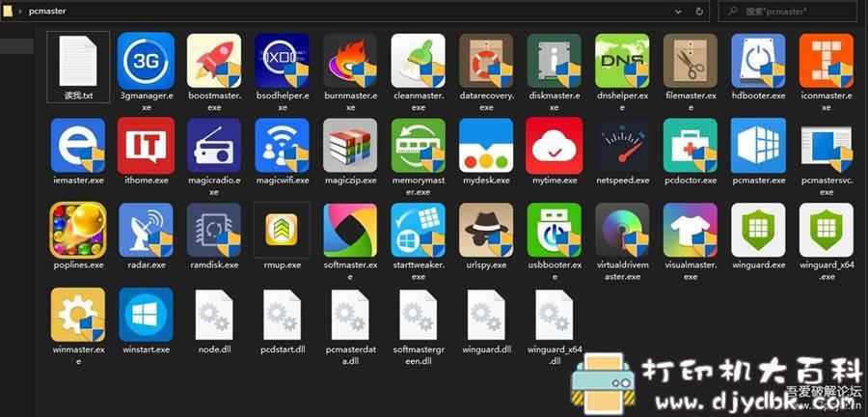Click the visualmaster.exe t-shirt icon
Viewport: 868px width, 417px height.
click(691, 230)
